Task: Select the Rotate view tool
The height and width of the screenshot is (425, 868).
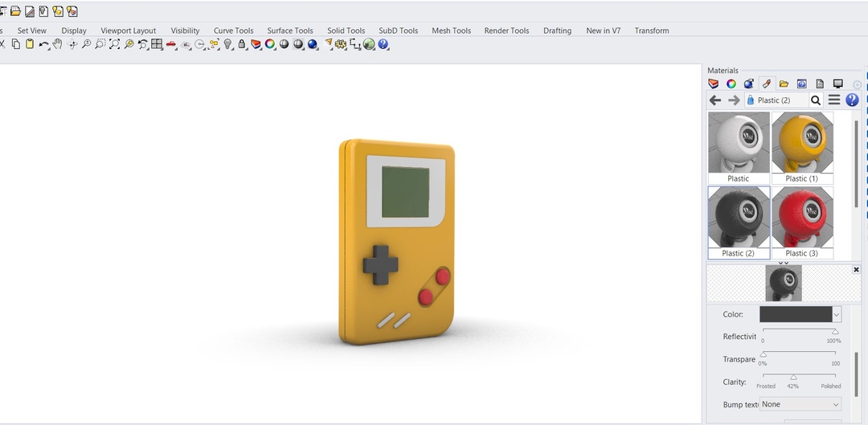Action: pyautogui.click(x=72, y=44)
